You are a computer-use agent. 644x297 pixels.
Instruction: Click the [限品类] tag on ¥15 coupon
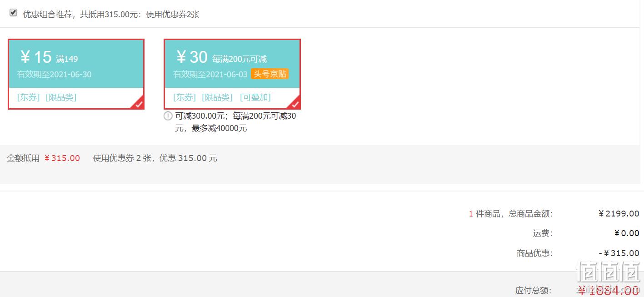tap(61, 97)
